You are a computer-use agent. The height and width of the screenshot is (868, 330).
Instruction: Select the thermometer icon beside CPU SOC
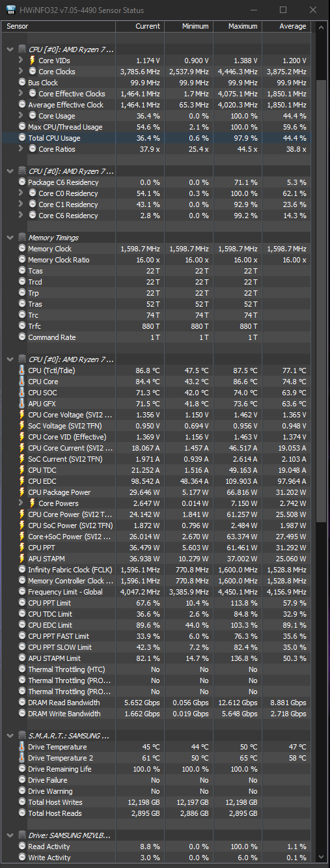(x=22, y=393)
